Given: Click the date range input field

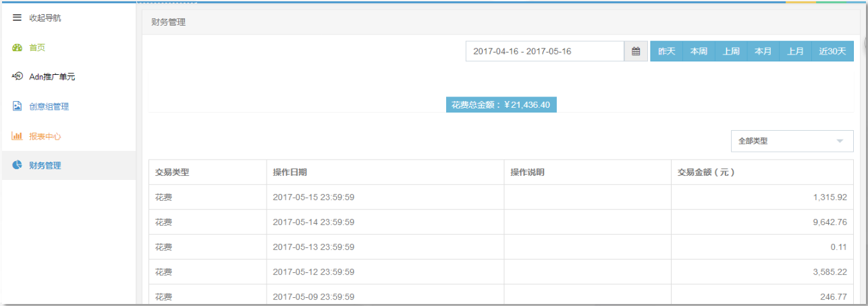Looking at the screenshot, I should coord(544,51).
